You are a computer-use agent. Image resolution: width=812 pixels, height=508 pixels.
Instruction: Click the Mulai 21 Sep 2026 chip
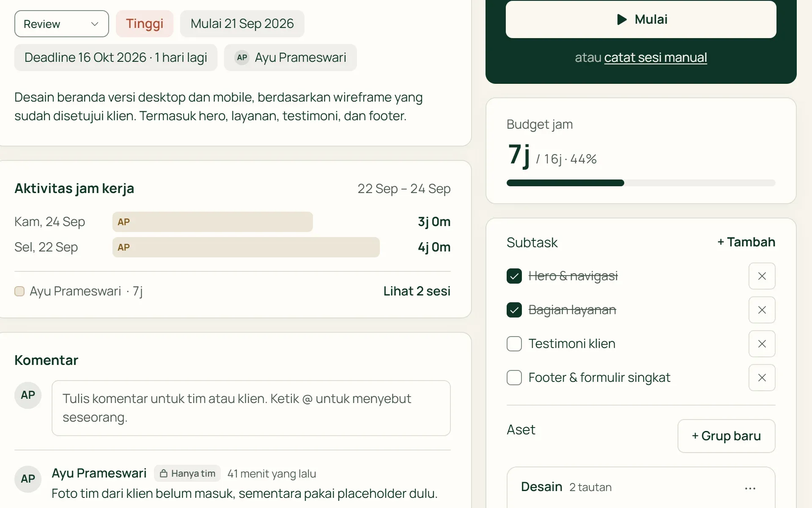tap(242, 24)
